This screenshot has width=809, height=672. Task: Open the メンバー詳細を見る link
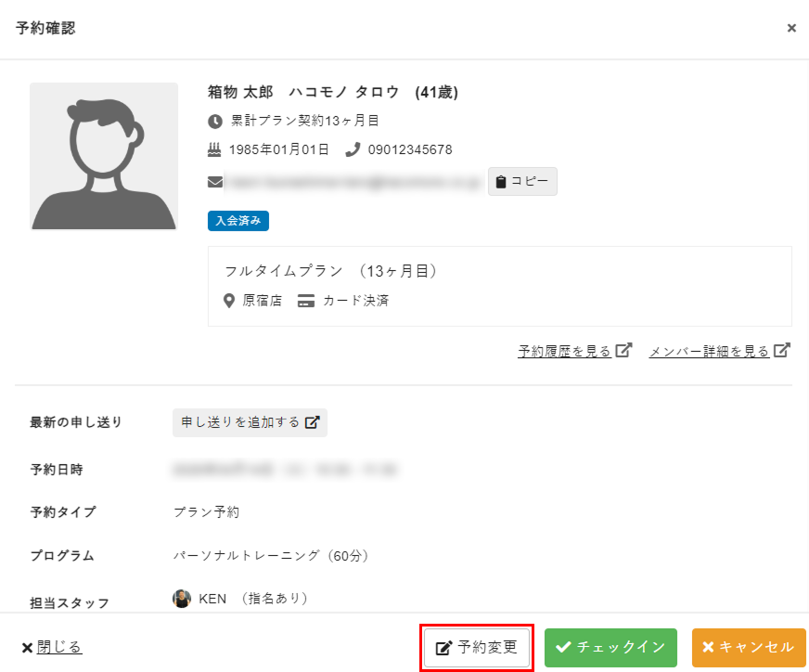pyautogui.click(x=711, y=351)
